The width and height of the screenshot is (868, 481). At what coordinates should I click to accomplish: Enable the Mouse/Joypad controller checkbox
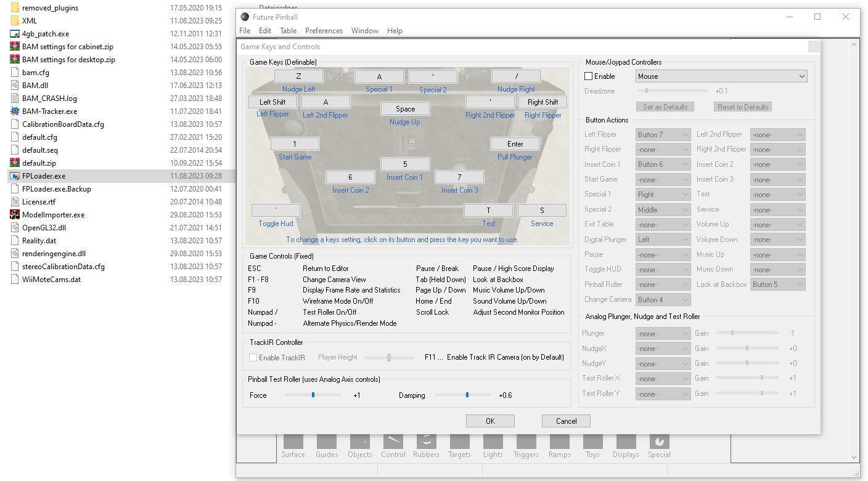click(x=589, y=76)
